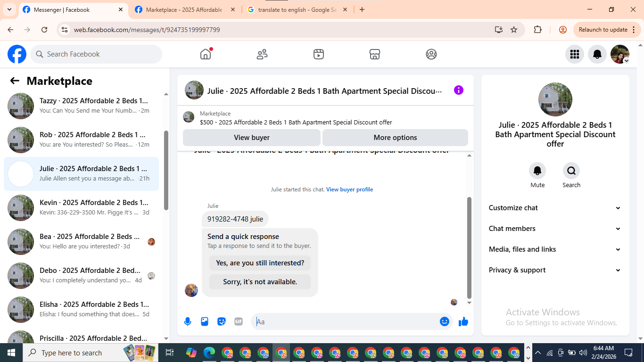This screenshot has width=644, height=362.
Task: Search in conversation with the magnifier icon
Action: coord(571,171)
